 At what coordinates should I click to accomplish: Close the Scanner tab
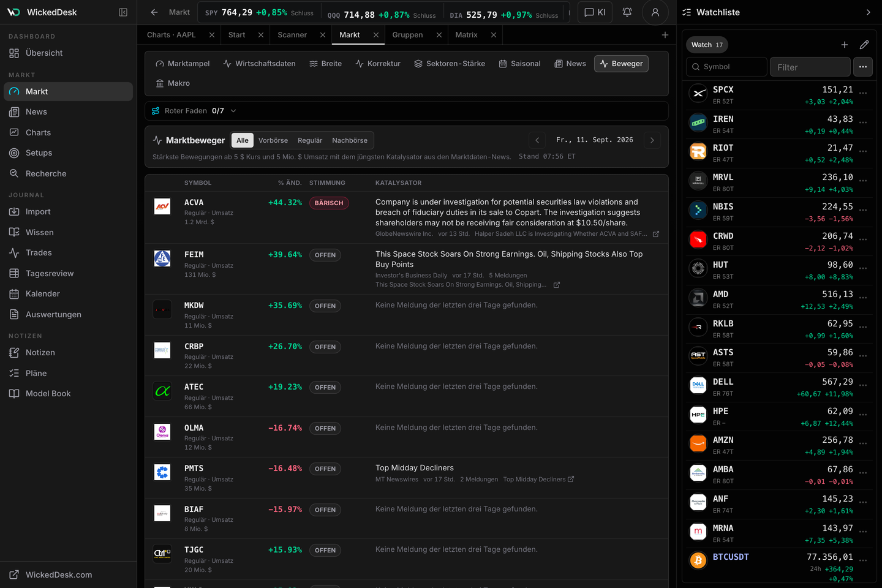click(323, 35)
